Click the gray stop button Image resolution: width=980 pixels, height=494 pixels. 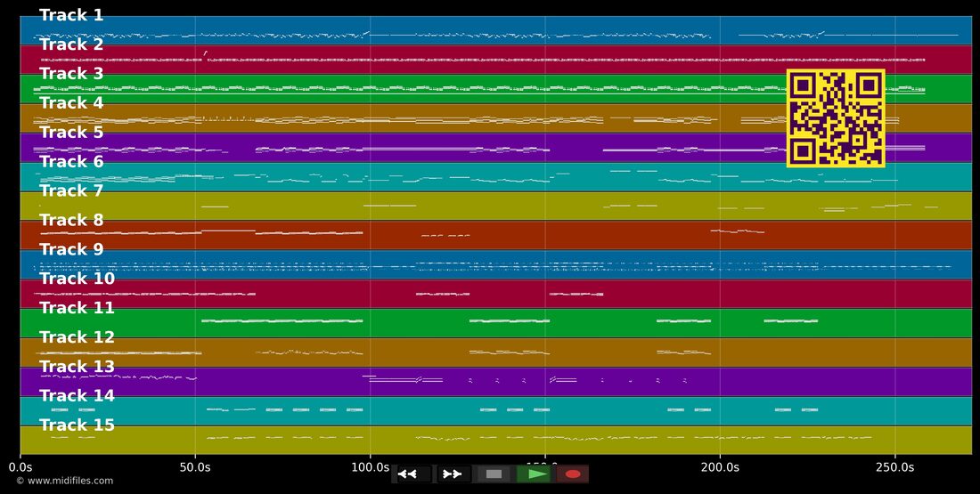[x=494, y=474]
